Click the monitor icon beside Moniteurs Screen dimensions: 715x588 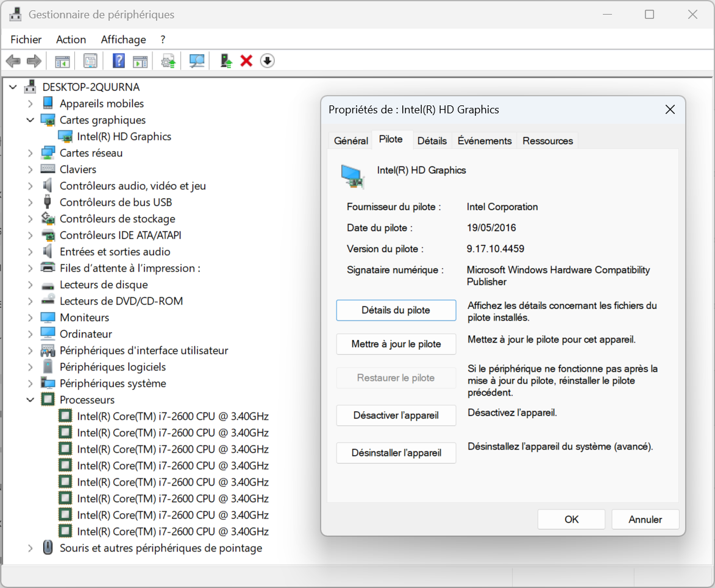48,317
